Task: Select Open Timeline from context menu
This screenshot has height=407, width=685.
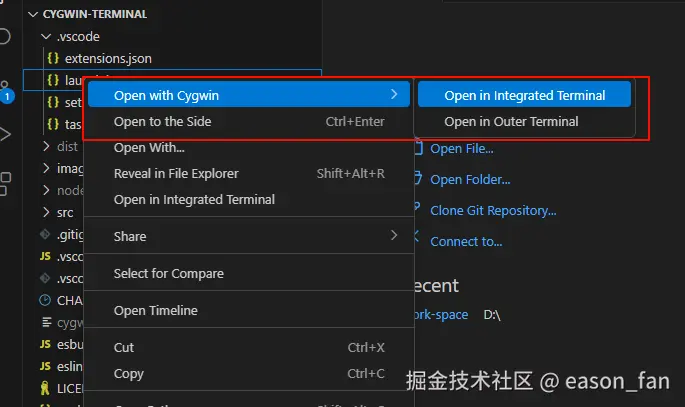Action: [155, 311]
